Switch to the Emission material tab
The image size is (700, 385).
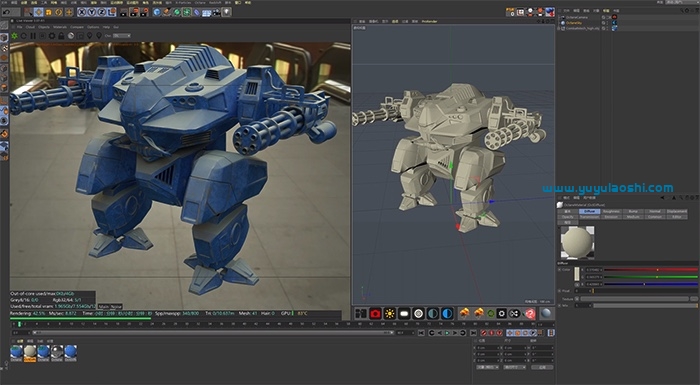[611, 217]
